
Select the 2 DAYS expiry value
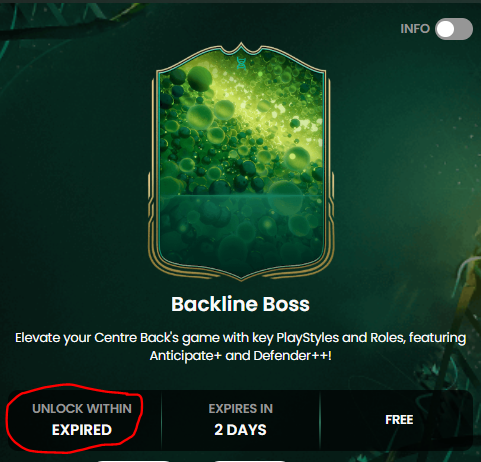(240, 430)
